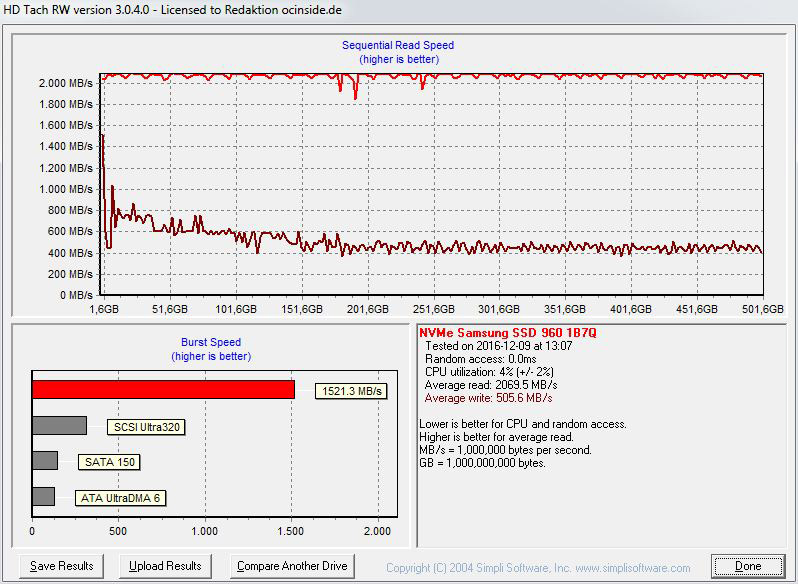Click the Sequential Read Speed chart title

coord(398,45)
